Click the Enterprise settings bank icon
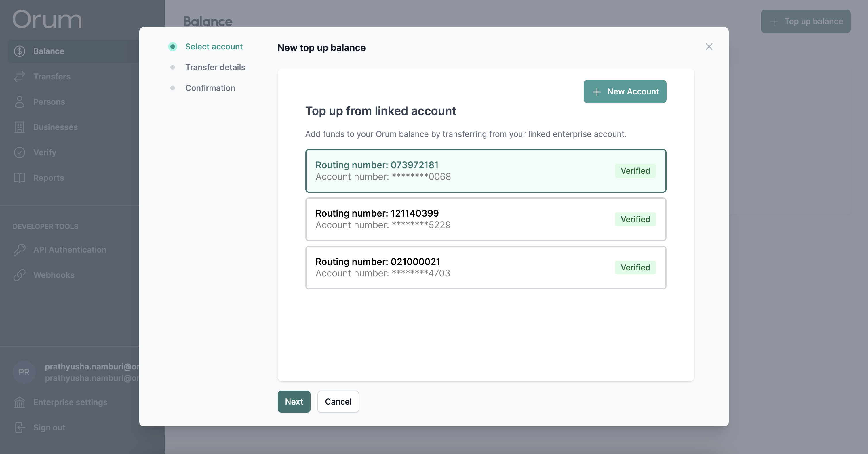Image resolution: width=868 pixels, height=454 pixels. 20,402
